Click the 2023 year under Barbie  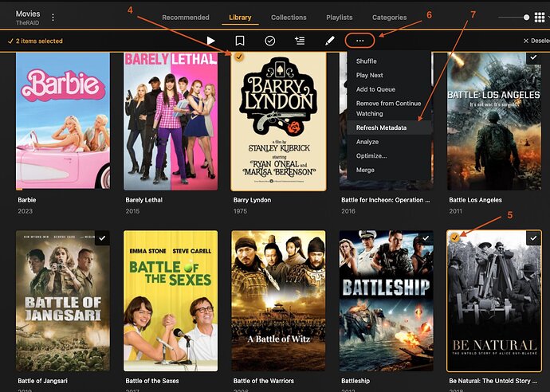click(25, 211)
